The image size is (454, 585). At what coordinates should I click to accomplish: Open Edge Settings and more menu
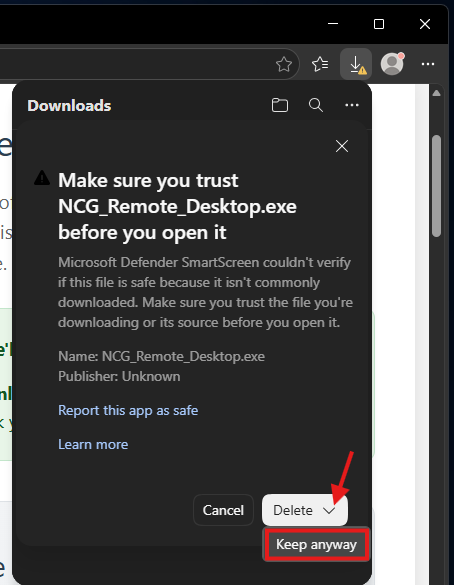pyautogui.click(x=428, y=64)
